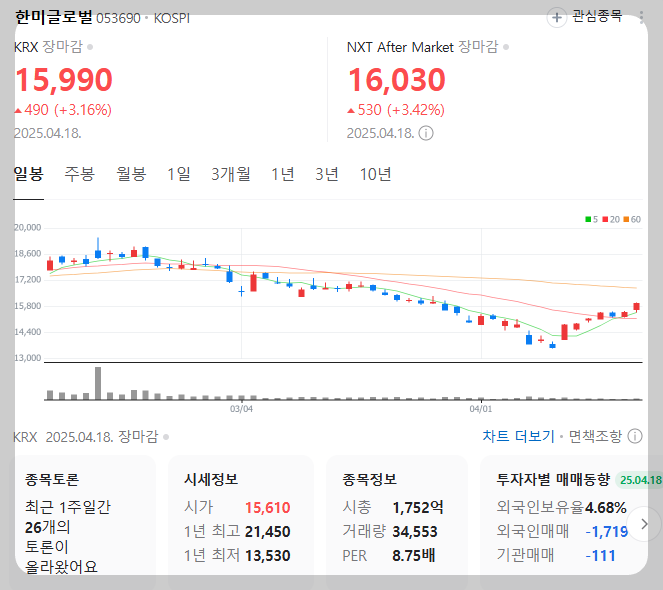Screen dimensions: 663x590
Task: Click the 시가 value 15,610
Action: [268, 508]
